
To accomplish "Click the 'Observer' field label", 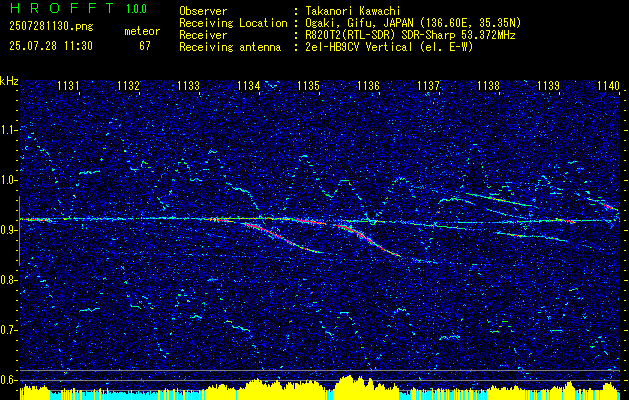I will (203, 11).
